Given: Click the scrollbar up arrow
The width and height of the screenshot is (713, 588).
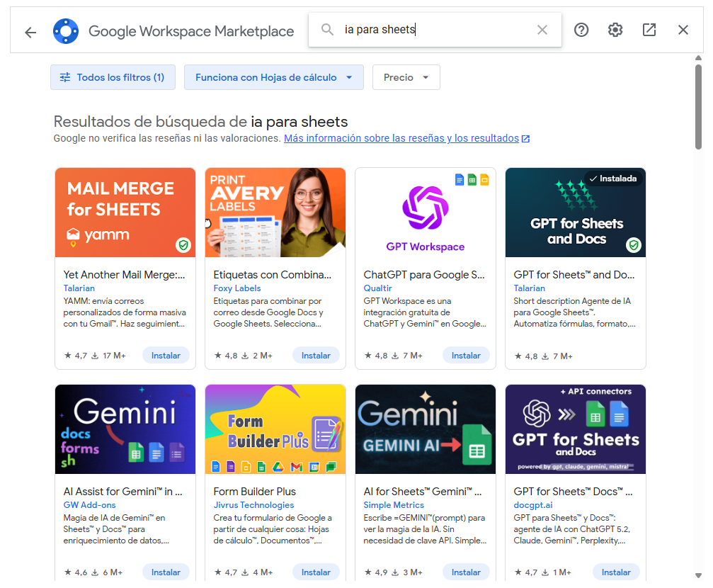Looking at the screenshot, I should (x=698, y=58).
